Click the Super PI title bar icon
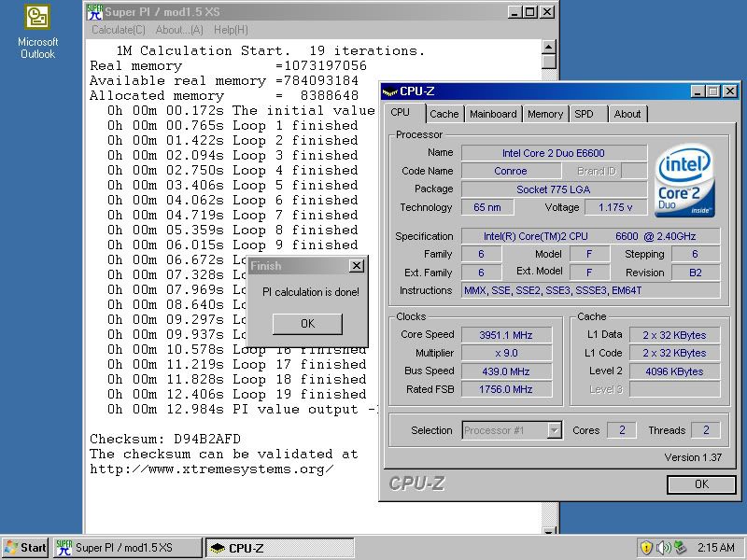The width and height of the screenshot is (747, 560). (94, 12)
